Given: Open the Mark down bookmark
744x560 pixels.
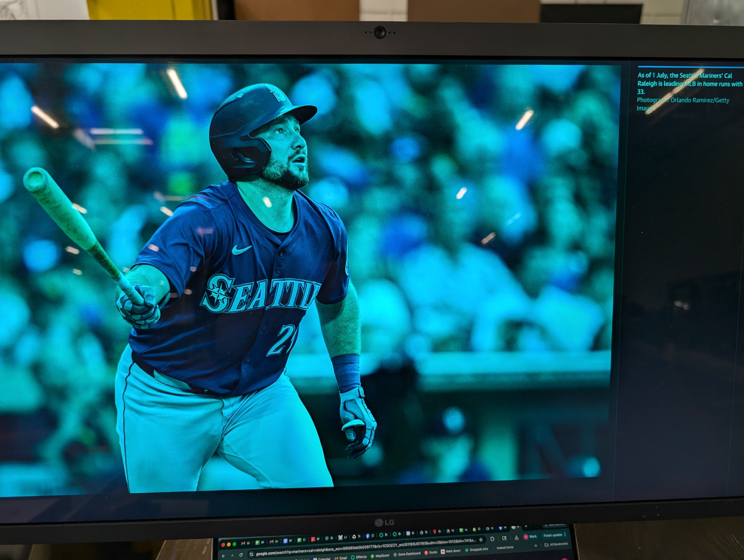Looking at the screenshot, I should point(451,551).
